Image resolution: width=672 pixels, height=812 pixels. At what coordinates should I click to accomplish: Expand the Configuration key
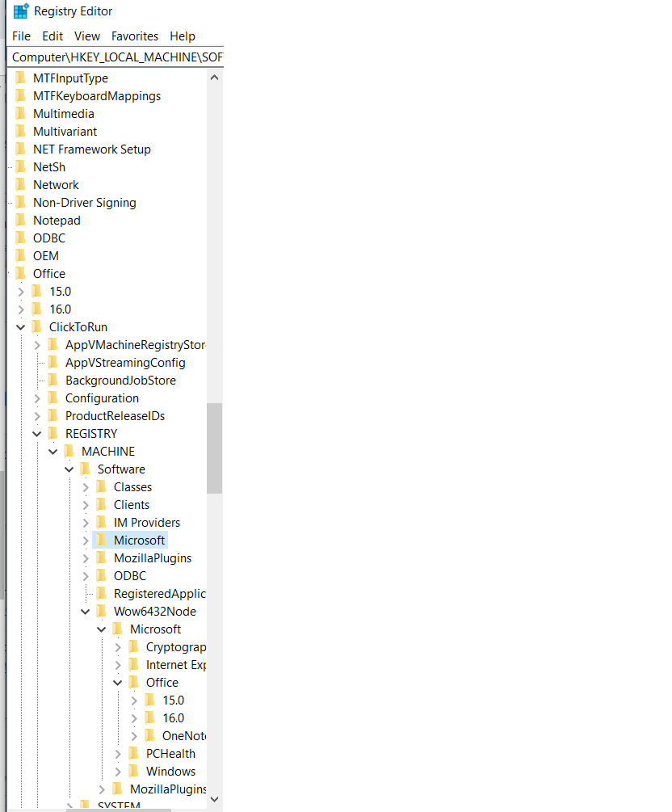[37, 398]
